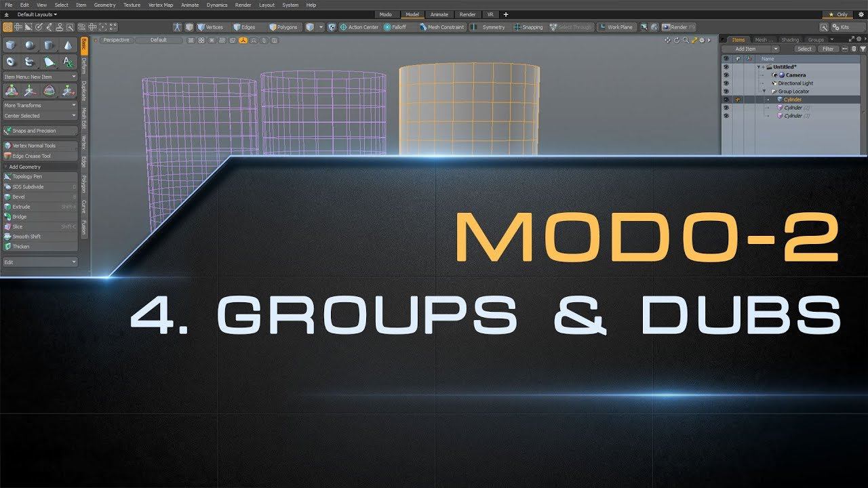Switch to the Shading panel tab
The height and width of the screenshot is (488, 868).
click(790, 40)
